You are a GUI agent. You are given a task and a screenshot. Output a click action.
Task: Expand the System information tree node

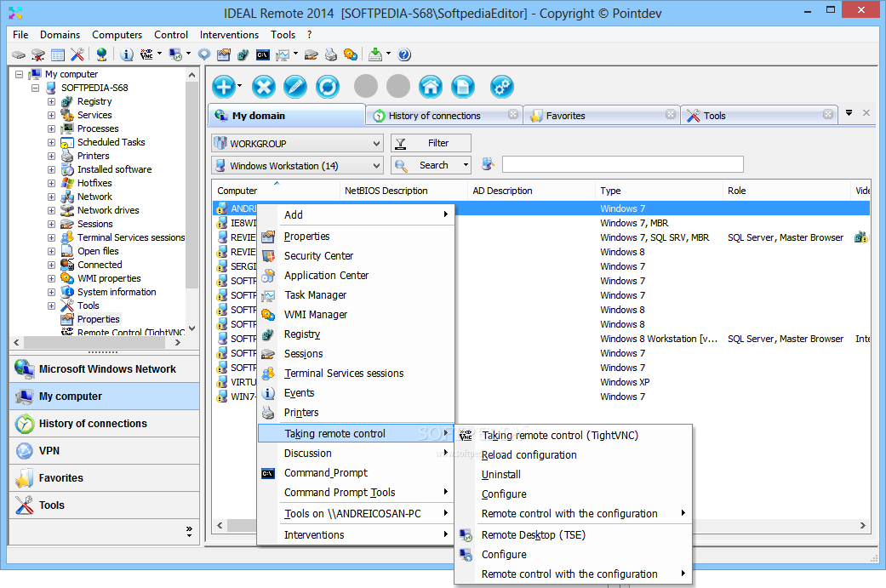tap(51, 292)
